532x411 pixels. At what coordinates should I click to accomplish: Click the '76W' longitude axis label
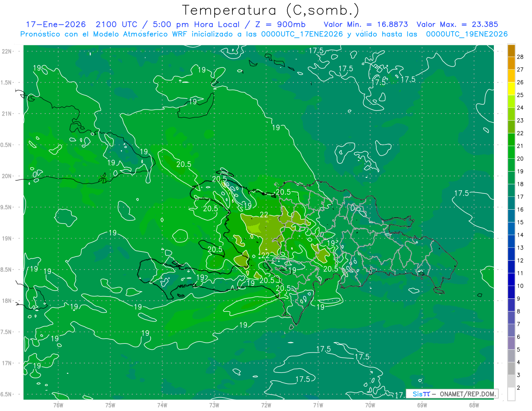click(58, 405)
